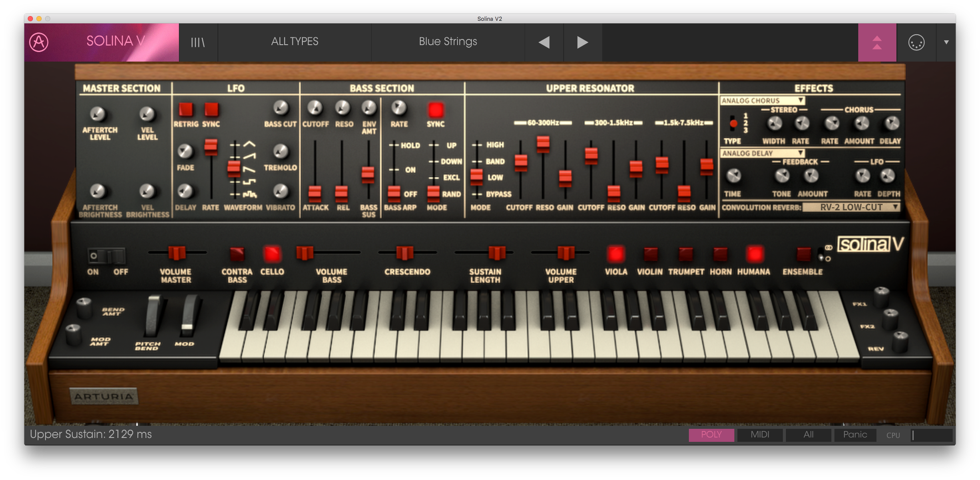Open the preset browser library icon

[x=198, y=42]
